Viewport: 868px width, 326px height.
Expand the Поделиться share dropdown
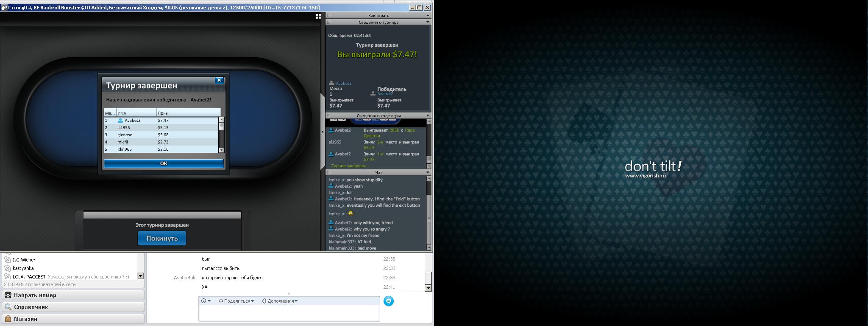236,301
